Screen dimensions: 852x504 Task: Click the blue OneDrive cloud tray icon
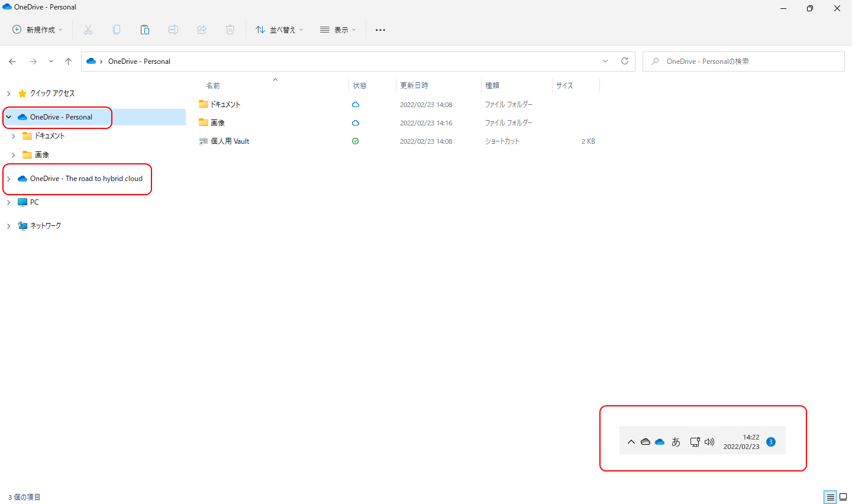point(660,442)
